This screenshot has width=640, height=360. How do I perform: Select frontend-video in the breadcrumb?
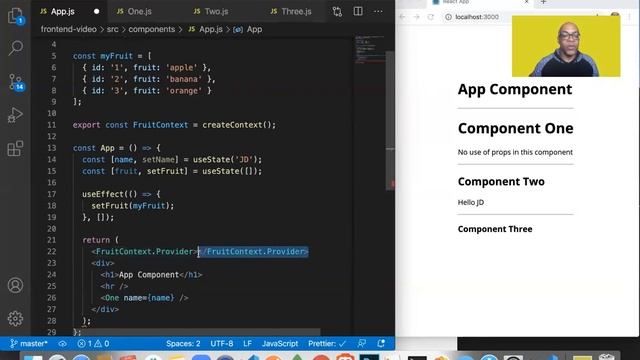69,29
